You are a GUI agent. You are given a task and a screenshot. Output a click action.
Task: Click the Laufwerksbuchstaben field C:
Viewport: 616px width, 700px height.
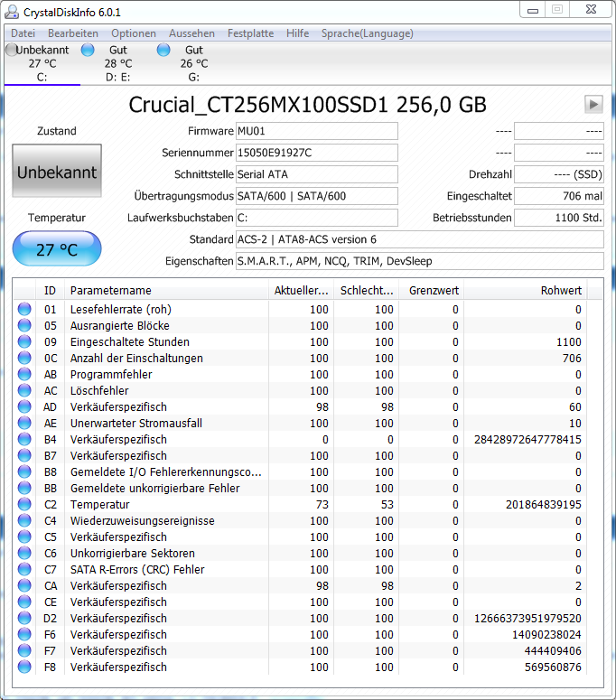point(316,218)
